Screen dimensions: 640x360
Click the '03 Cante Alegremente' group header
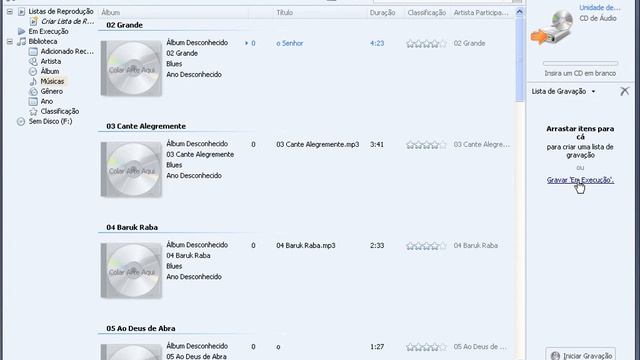click(x=146, y=127)
